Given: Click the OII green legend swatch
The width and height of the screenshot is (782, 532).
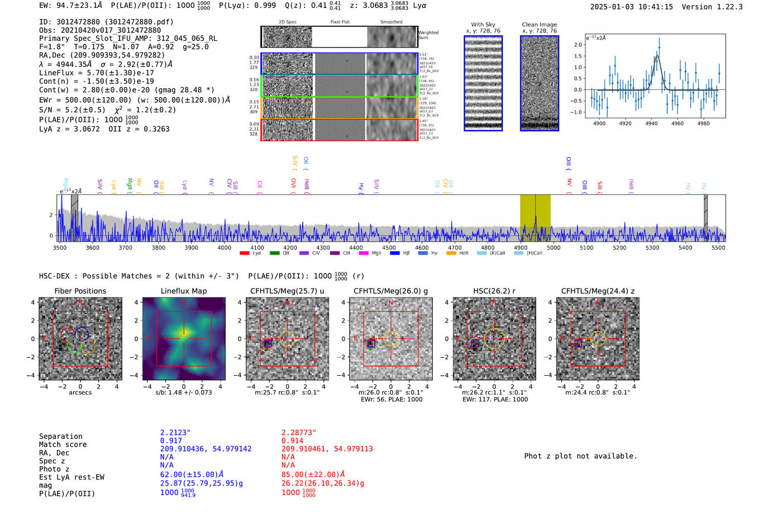Looking at the screenshot, I should [274, 253].
